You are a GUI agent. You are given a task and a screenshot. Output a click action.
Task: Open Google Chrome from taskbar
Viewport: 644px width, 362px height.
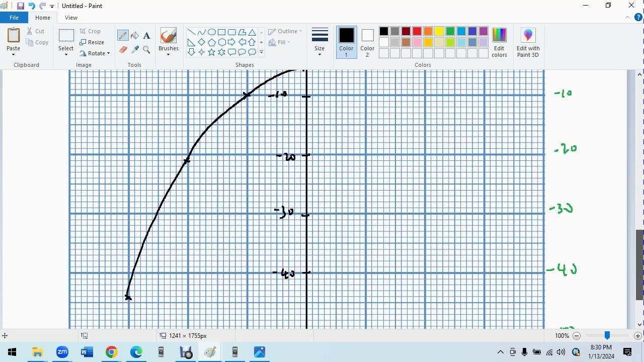click(x=111, y=352)
